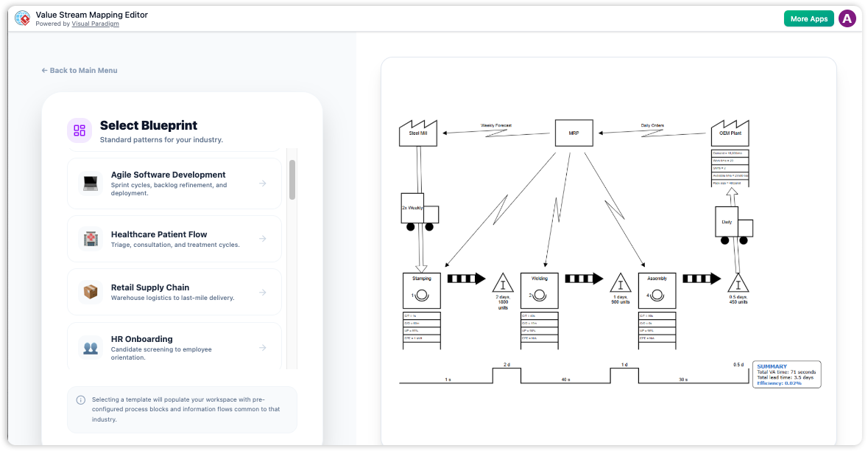Select the inventory triangle after Stamping

point(504,283)
